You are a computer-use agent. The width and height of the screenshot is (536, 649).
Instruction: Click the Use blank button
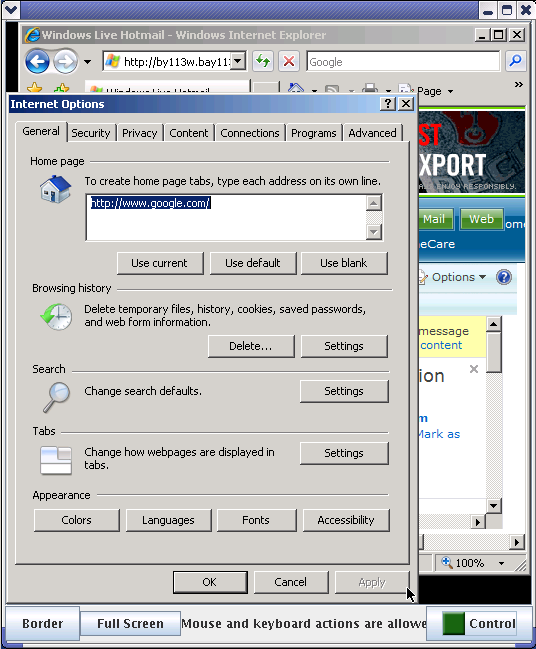pyautogui.click(x=344, y=263)
